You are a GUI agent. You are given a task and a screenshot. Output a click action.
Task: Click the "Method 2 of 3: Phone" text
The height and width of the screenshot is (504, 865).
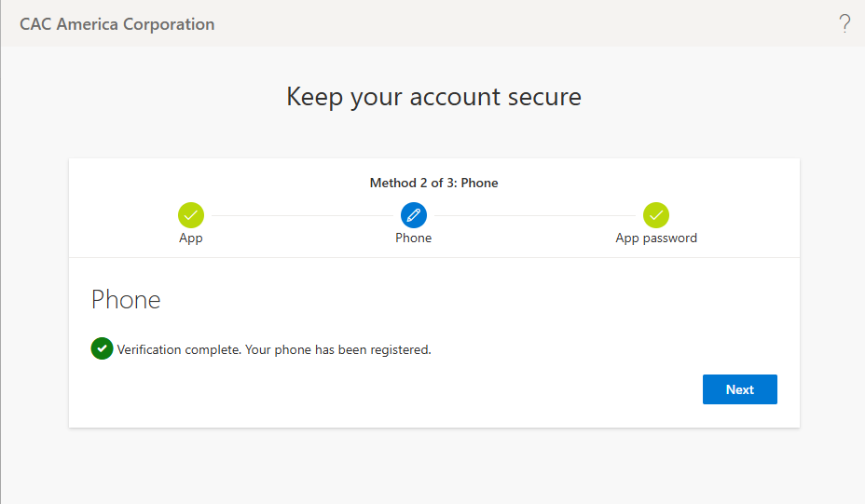coord(433,183)
